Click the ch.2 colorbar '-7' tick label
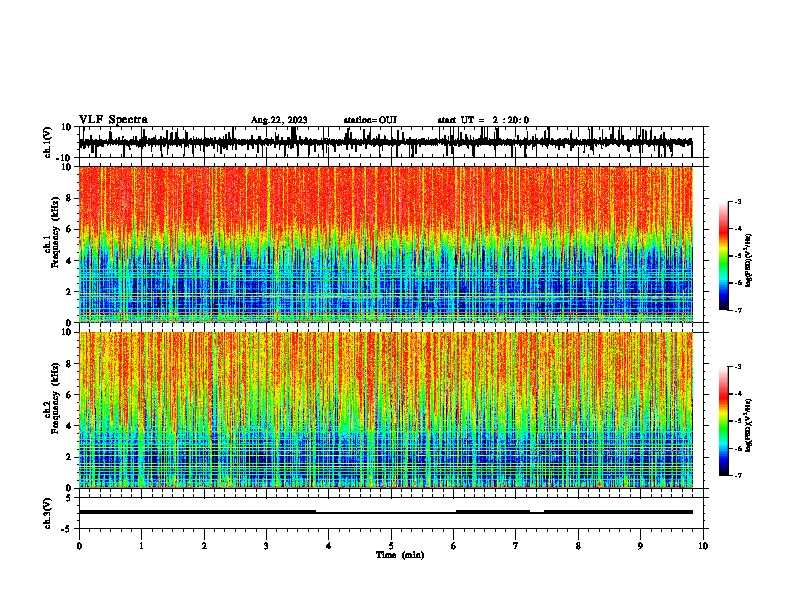This screenshot has width=792, height=612. pos(737,476)
